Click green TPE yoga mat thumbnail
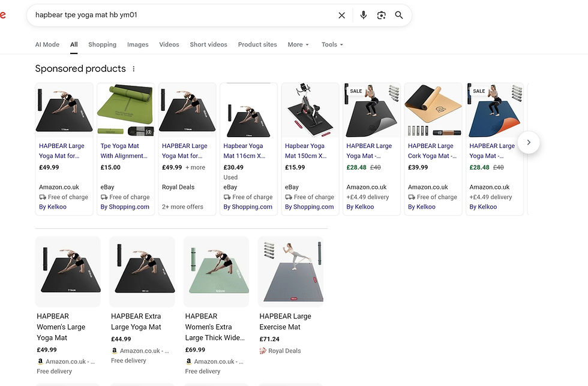Viewport: 588px width, 386px height. tap(125, 110)
